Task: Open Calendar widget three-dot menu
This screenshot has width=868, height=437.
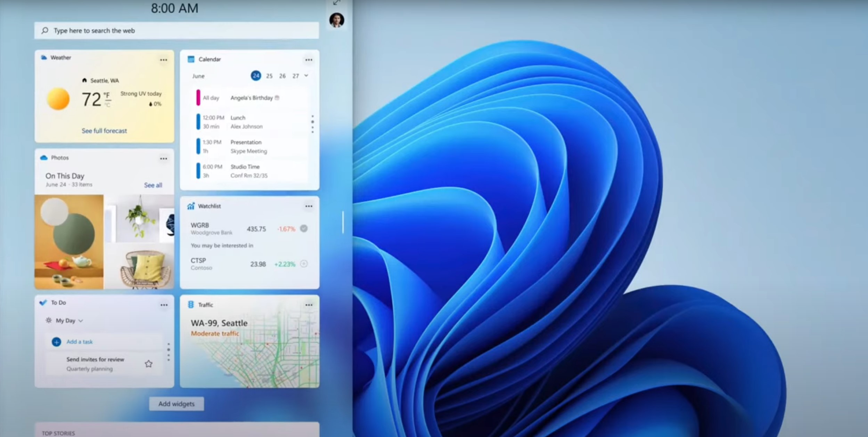Action: tap(309, 60)
